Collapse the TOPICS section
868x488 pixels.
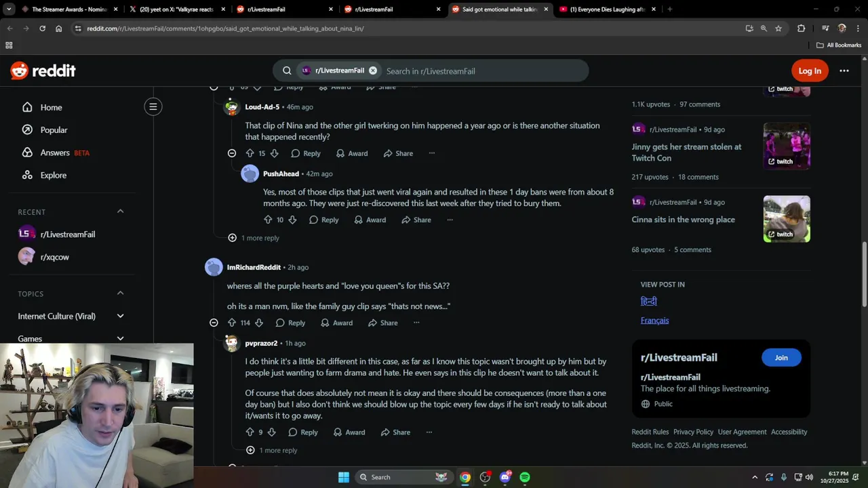pyautogui.click(x=120, y=293)
